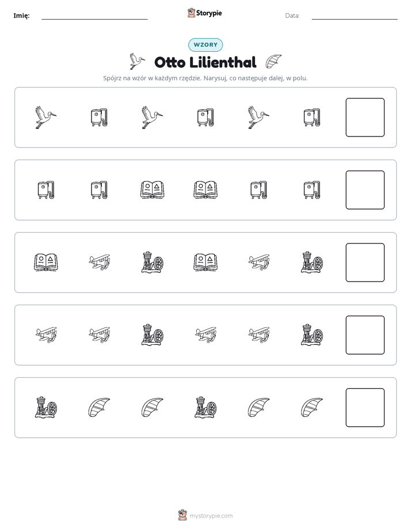Click the glider wing icon beside the title
The width and height of the screenshot is (411, 532).
tap(273, 62)
